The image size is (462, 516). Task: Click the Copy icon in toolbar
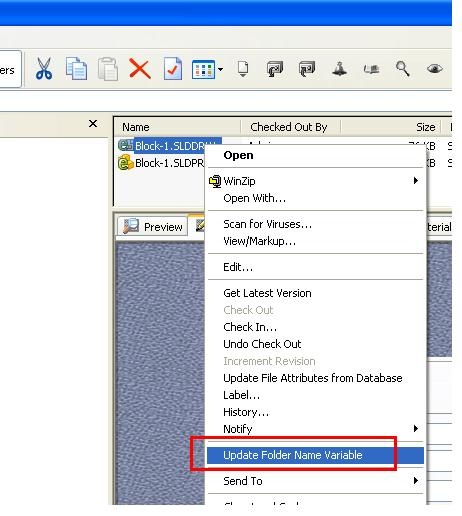coord(76,69)
